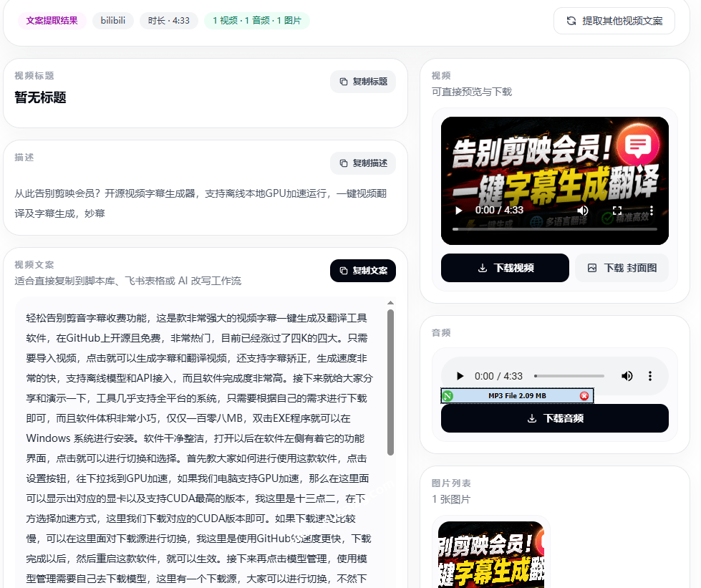Image resolution: width=701 pixels, height=588 pixels.
Task: Click the MP3 File 2.09 MB label
Action: coord(517,396)
